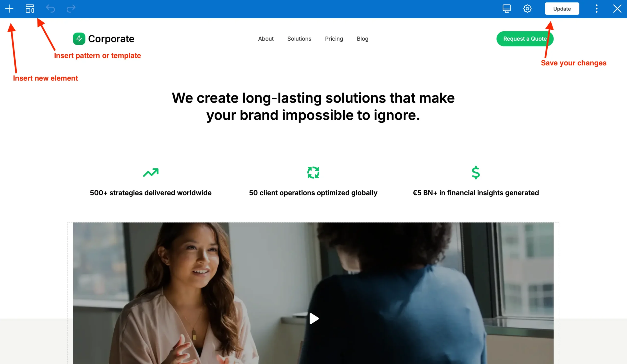Click the Request a Quote button

525,39
